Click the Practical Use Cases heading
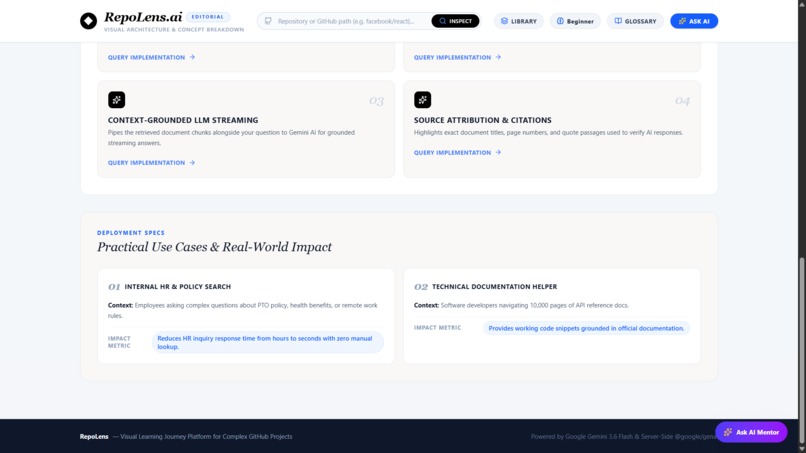This screenshot has width=806, height=453. pyautogui.click(x=214, y=247)
